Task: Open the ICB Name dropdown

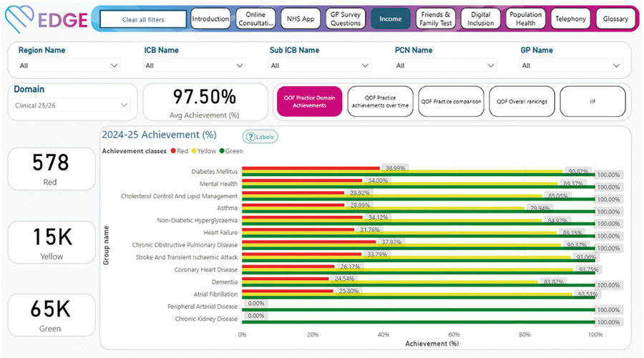Action: (x=195, y=65)
